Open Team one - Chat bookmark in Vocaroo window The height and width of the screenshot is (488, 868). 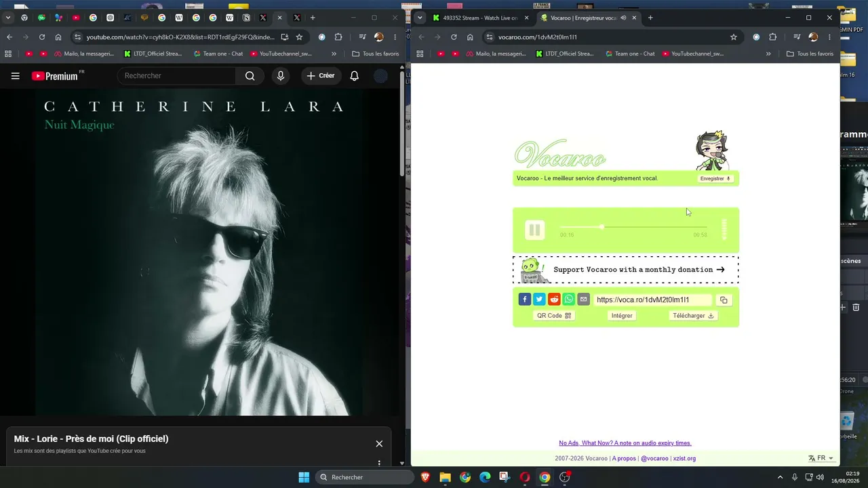630,54
